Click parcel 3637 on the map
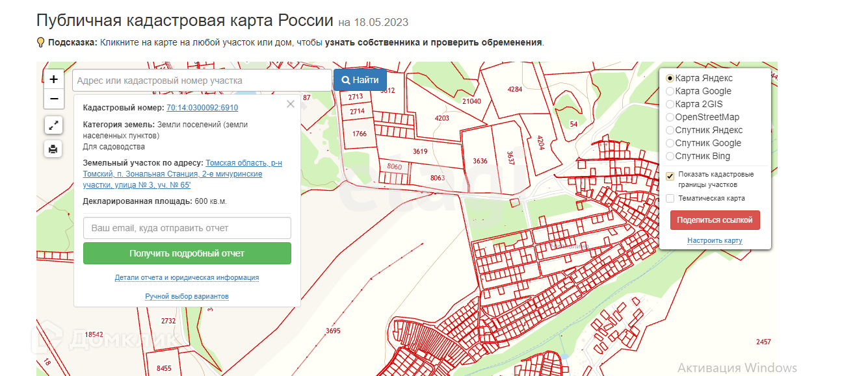The height and width of the screenshot is (376, 868). coord(510,158)
